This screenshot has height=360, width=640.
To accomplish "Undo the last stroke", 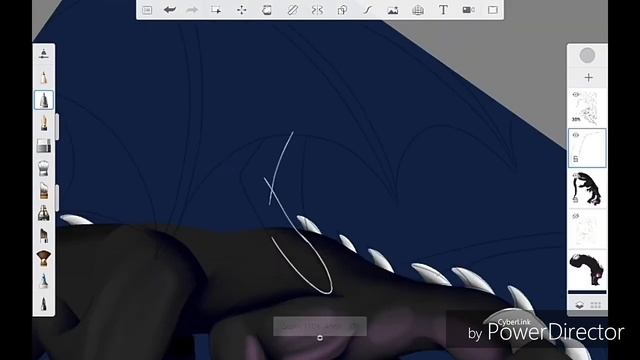I will [x=169, y=10].
